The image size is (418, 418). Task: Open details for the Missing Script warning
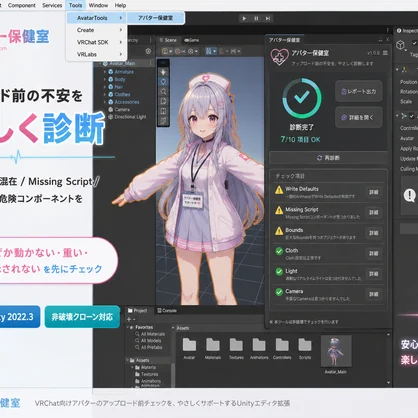coord(374,213)
